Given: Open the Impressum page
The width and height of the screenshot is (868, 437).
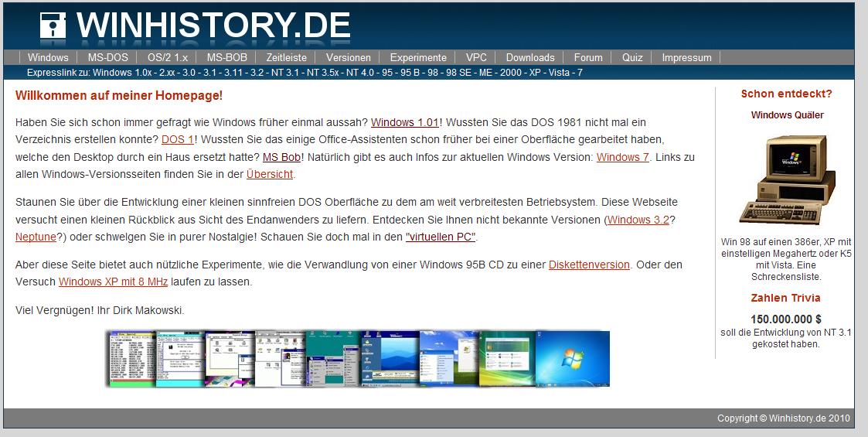Looking at the screenshot, I should tap(686, 57).
